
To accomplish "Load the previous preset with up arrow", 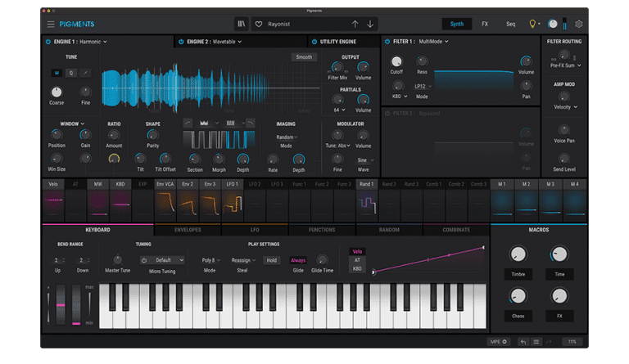I will point(355,25).
